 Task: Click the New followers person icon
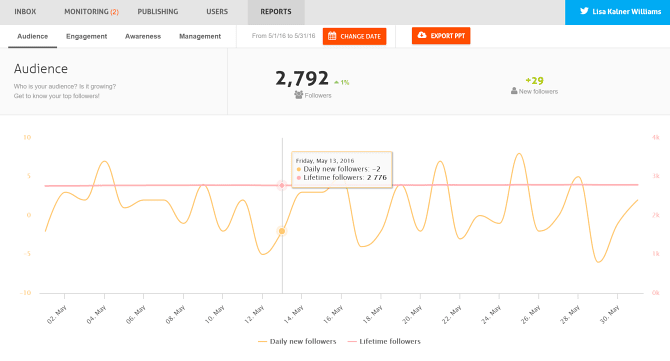(x=514, y=91)
